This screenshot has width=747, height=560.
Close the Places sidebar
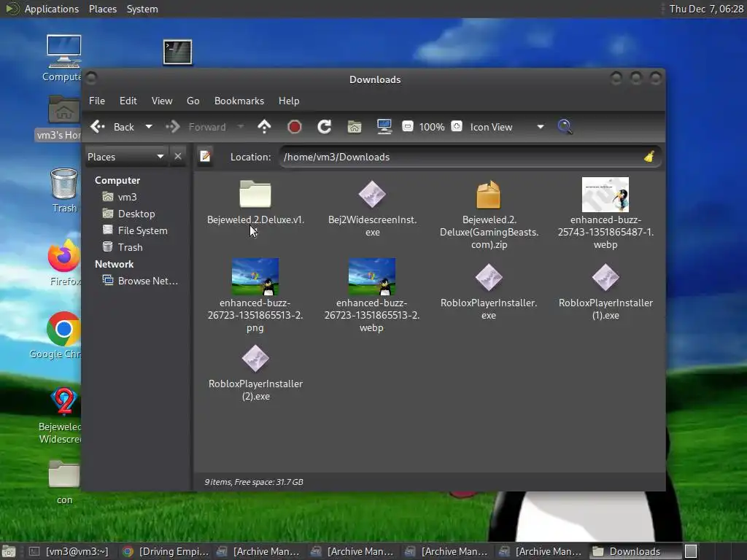[178, 157]
